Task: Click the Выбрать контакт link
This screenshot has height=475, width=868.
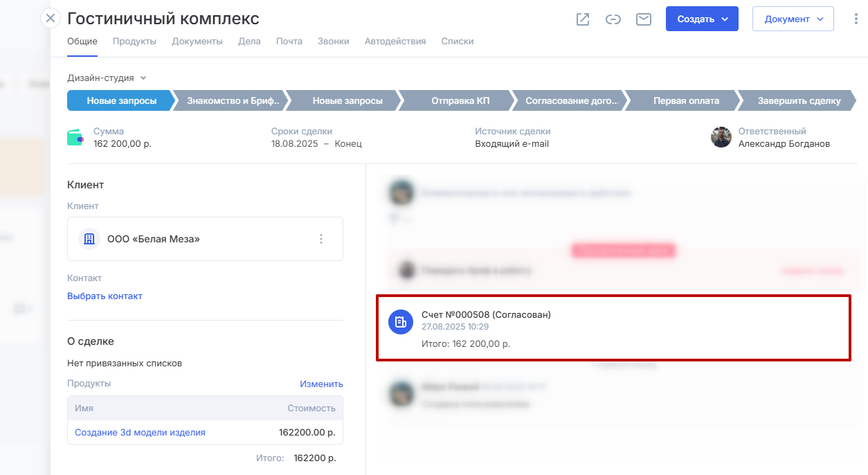Action: (105, 296)
